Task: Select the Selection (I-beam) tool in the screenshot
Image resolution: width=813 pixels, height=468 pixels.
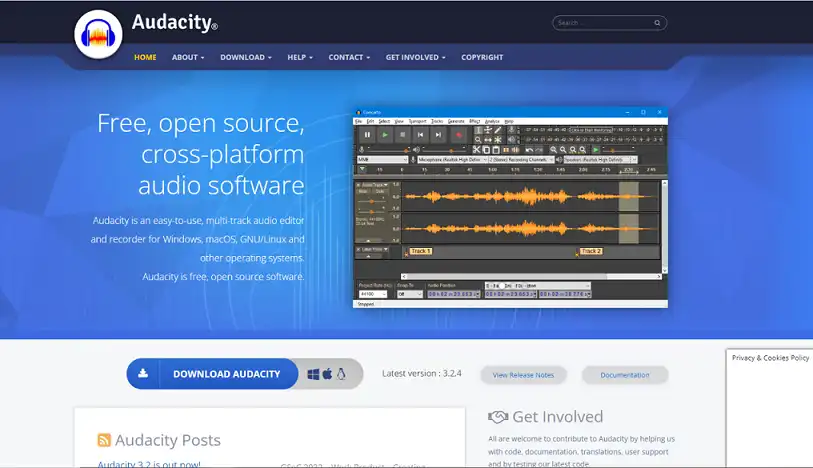Action: pyautogui.click(x=478, y=130)
